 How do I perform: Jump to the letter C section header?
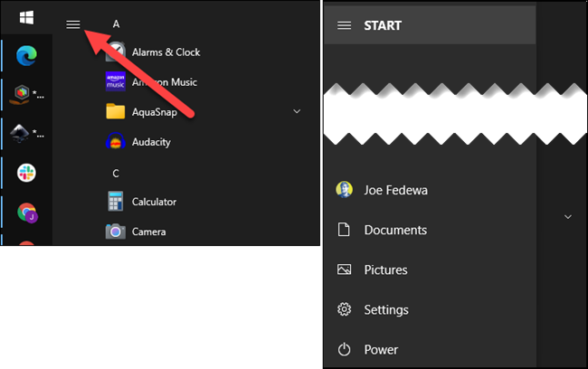(116, 173)
